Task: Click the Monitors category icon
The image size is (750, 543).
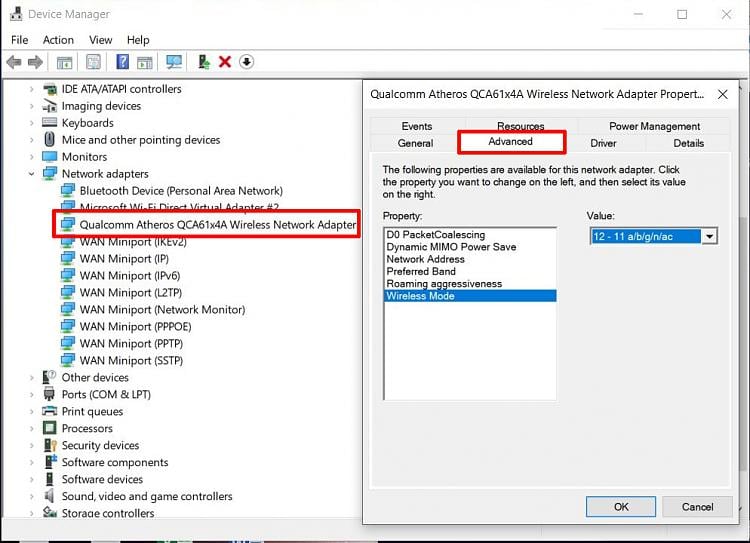Action: click(x=49, y=156)
